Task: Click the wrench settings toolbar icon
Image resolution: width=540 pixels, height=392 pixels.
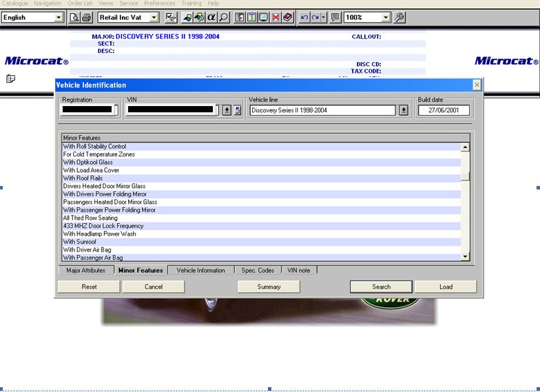Action: pos(399,17)
